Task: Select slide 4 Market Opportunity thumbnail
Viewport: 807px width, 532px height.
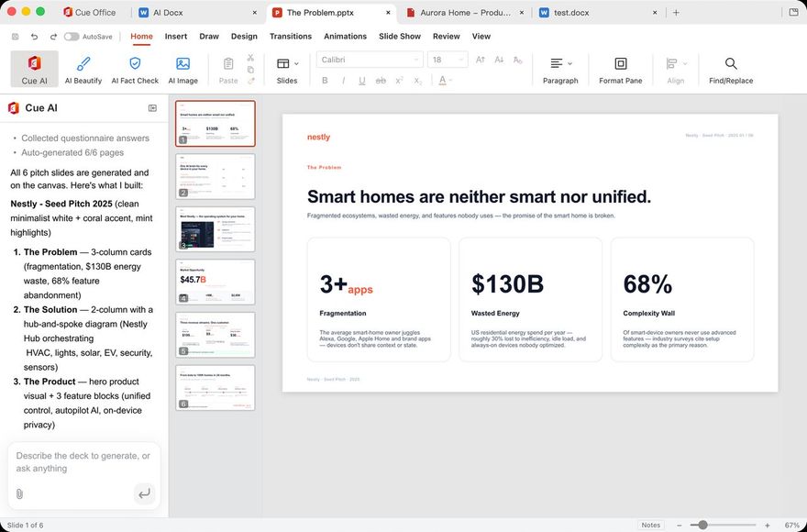Action: [216, 283]
